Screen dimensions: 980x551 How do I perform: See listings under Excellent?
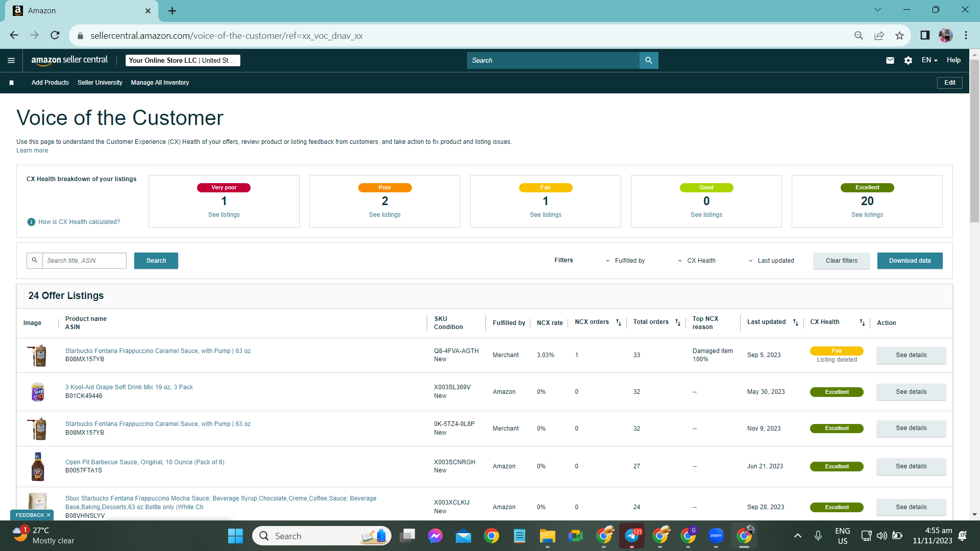coord(867,215)
